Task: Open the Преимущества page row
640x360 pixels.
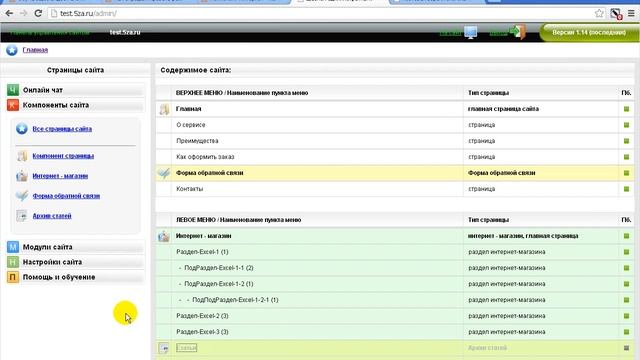Action: pos(197,141)
